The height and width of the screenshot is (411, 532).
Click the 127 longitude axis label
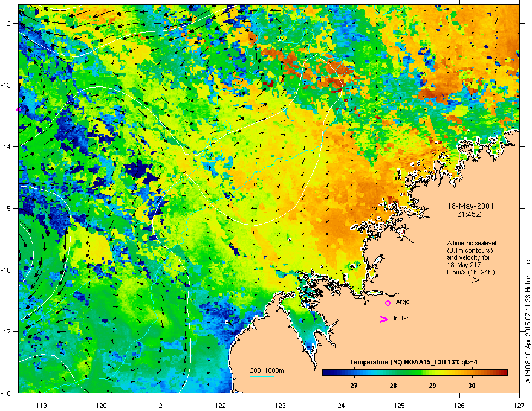(519, 405)
